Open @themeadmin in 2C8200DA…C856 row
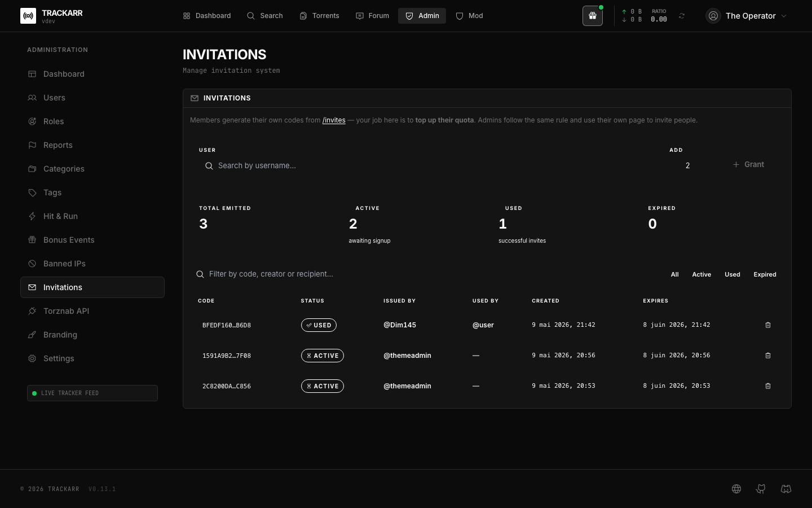This screenshot has width=812, height=508. pos(407,386)
